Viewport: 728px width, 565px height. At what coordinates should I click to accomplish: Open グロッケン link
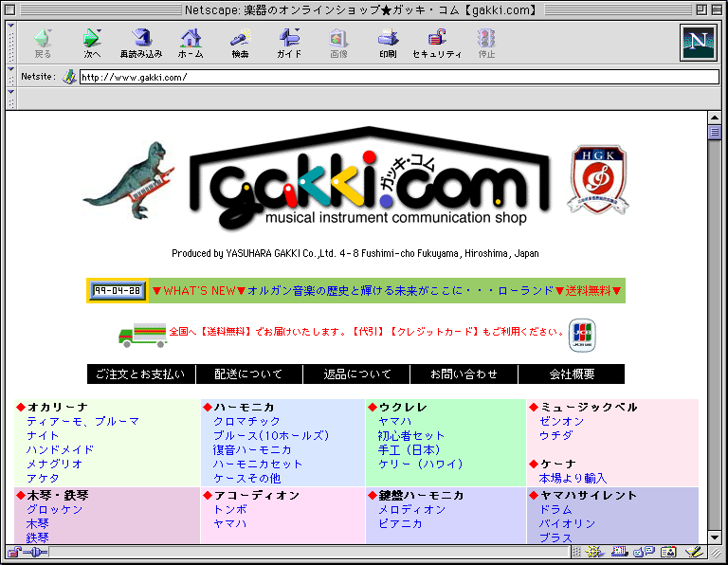click(54, 510)
